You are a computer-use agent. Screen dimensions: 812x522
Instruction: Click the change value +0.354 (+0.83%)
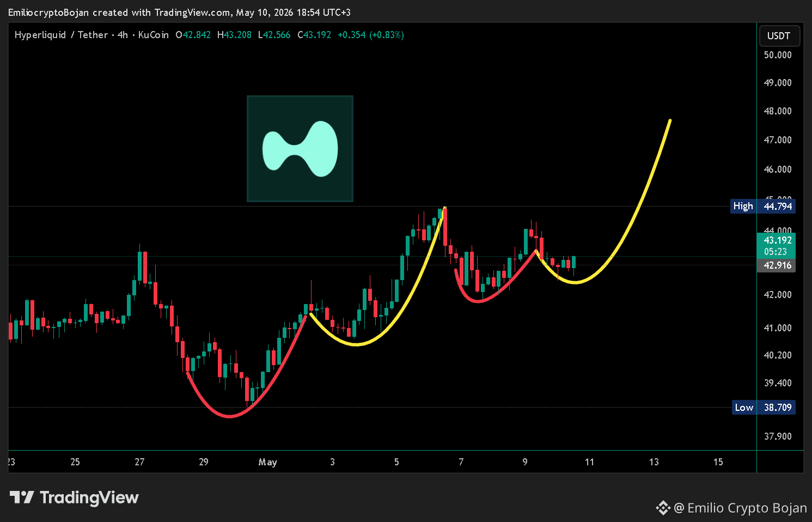pos(371,35)
